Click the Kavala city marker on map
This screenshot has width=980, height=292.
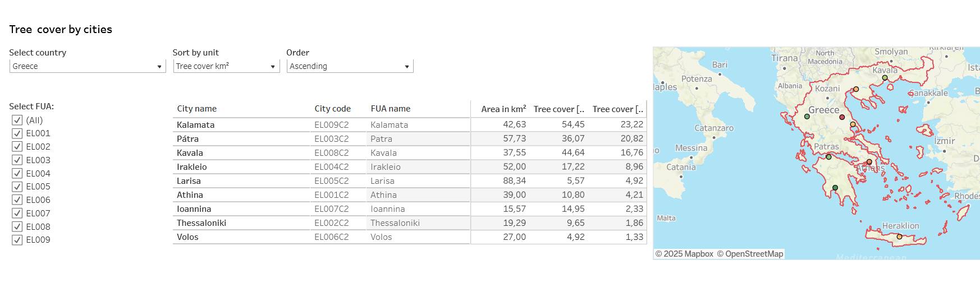pos(885,78)
